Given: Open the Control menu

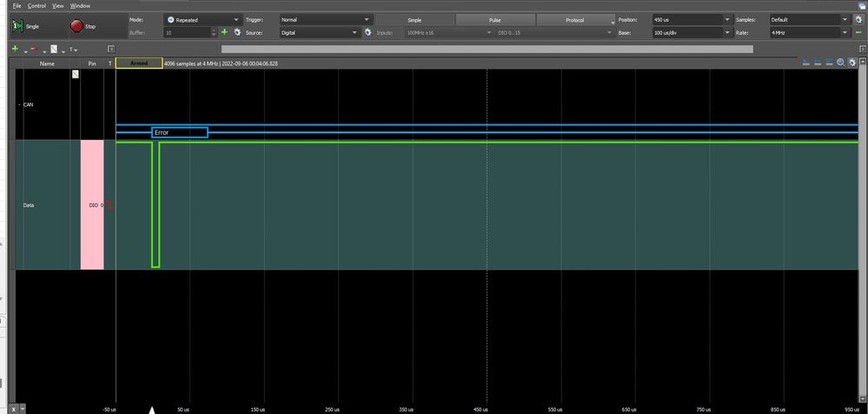Looking at the screenshot, I should coord(36,5).
